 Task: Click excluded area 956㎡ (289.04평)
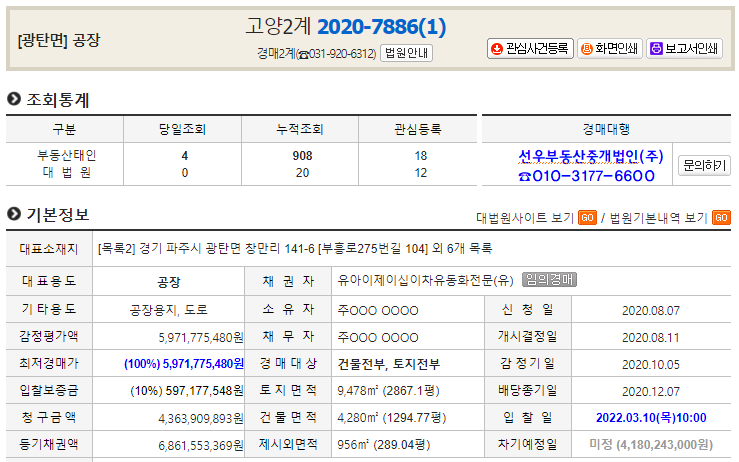pos(384,445)
